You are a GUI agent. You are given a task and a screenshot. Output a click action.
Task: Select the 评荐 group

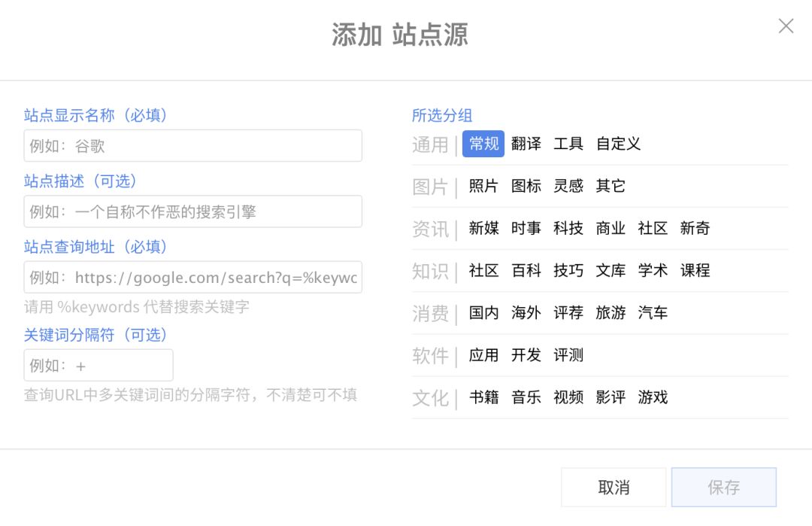(568, 312)
